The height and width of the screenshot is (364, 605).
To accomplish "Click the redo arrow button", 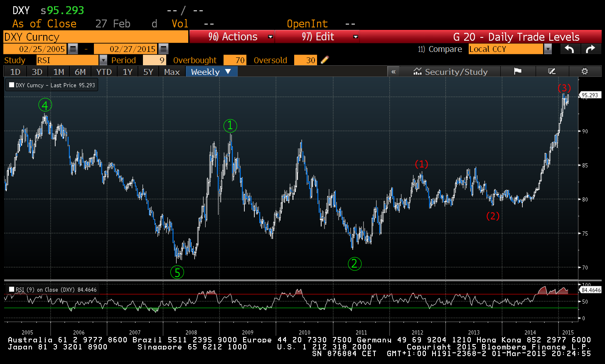I will pyautogui.click(x=590, y=49).
